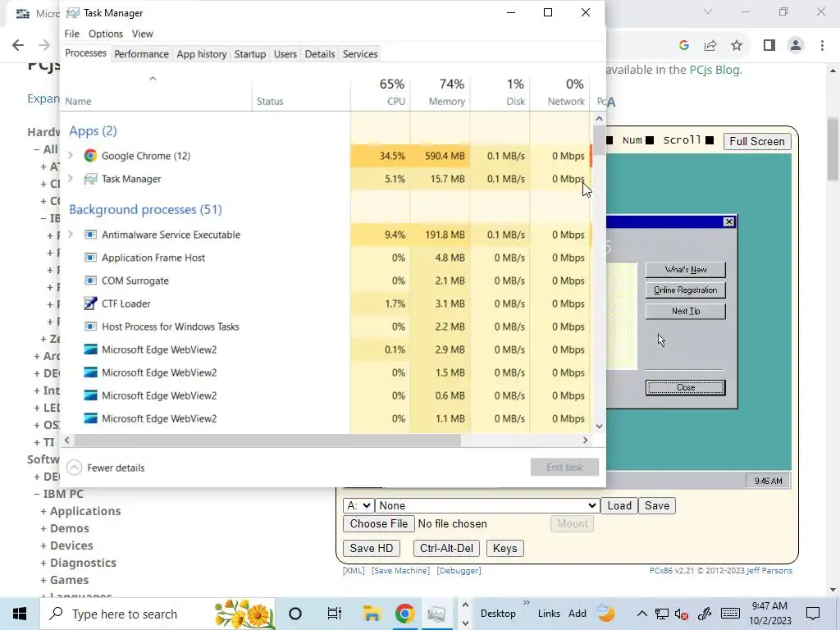Open Windows Start menu
The image size is (840, 630).
click(x=20, y=614)
